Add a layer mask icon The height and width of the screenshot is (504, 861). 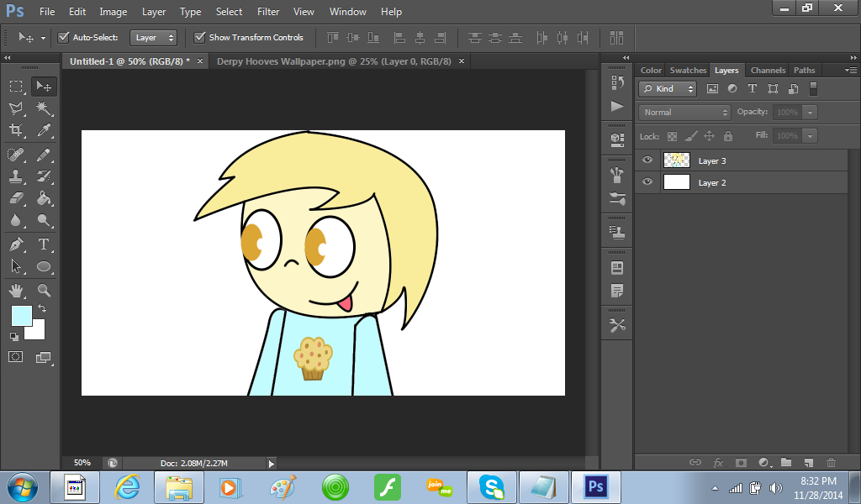741,463
